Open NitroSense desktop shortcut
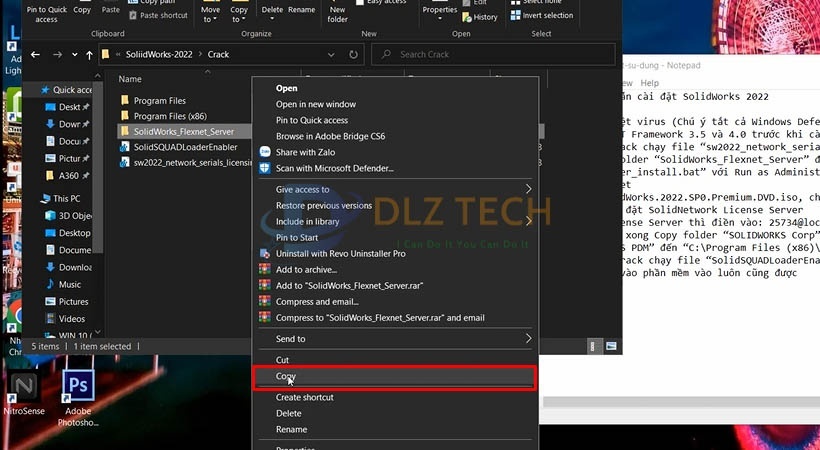820x450 pixels. point(24,394)
